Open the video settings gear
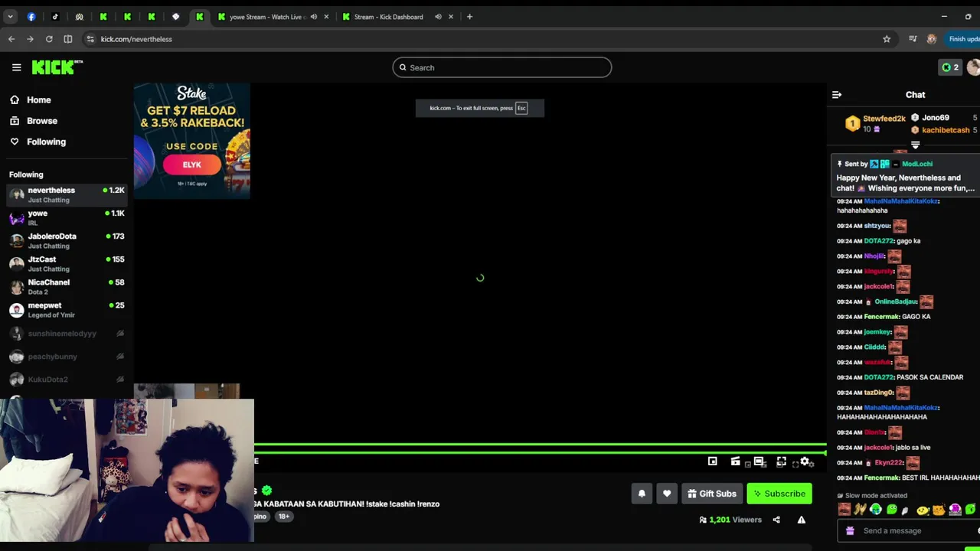 (805, 461)
